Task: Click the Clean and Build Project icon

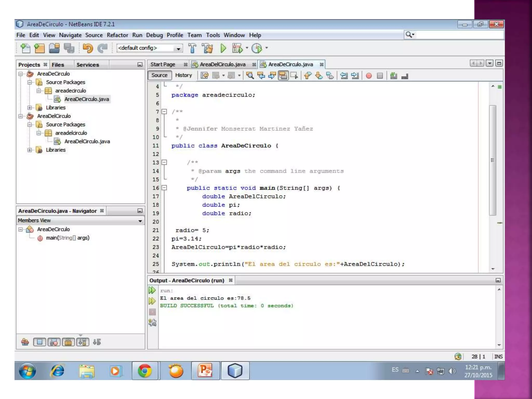Action: pos(208,48)
